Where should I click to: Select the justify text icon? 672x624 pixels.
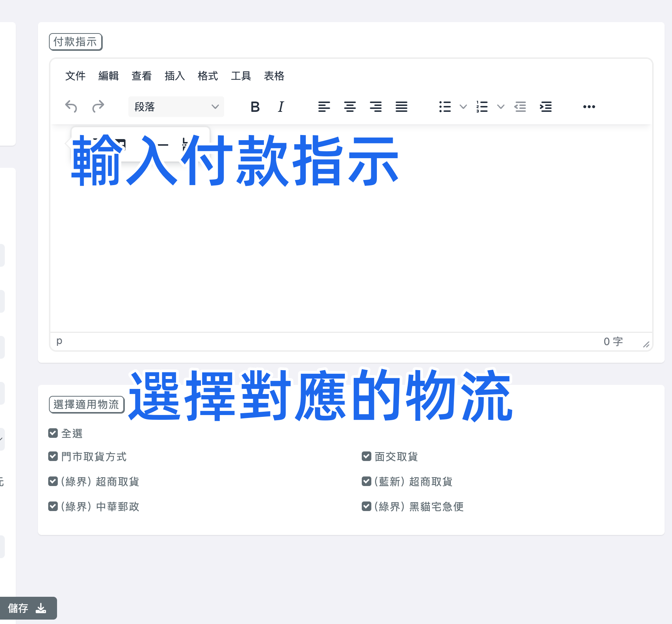tap(402, 107)
